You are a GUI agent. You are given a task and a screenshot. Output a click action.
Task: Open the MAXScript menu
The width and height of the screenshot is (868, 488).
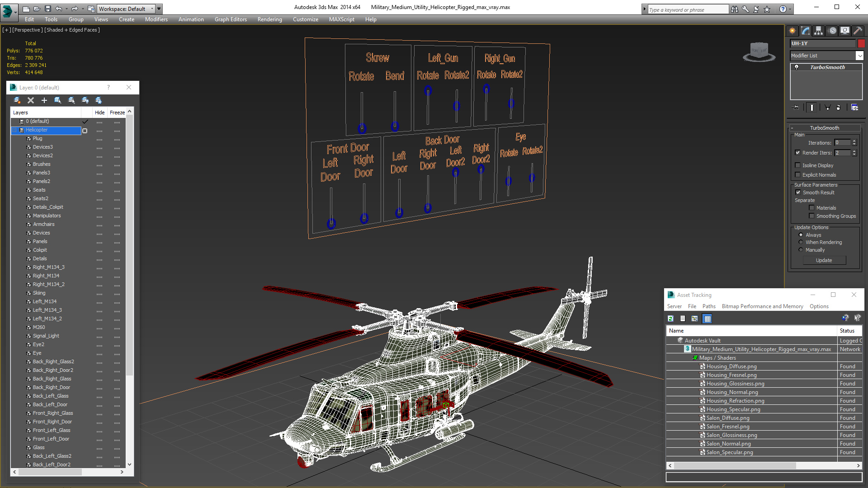coord(341,19)
